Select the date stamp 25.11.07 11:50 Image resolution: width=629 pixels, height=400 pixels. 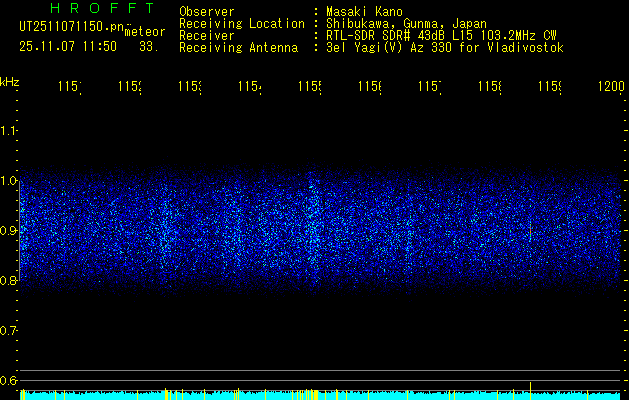[68, 47]
